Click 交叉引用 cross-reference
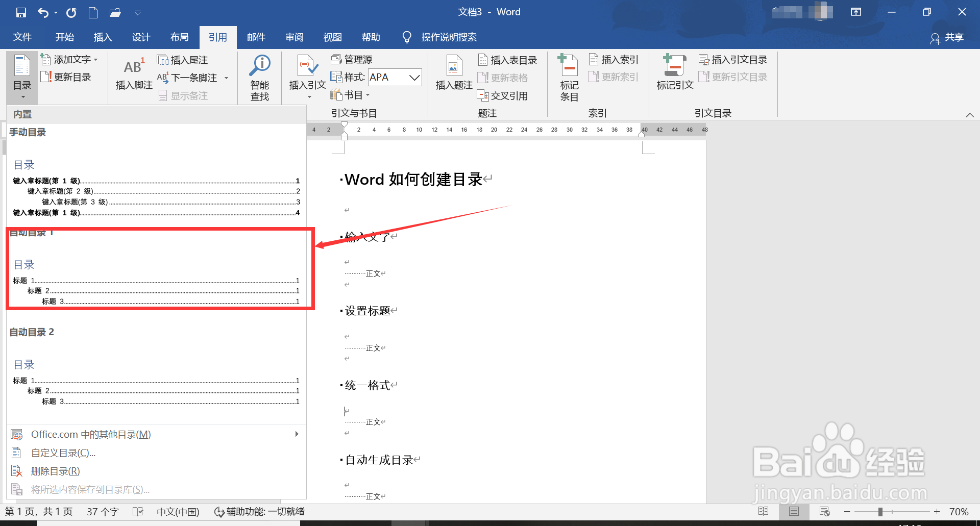 [503, 95]
